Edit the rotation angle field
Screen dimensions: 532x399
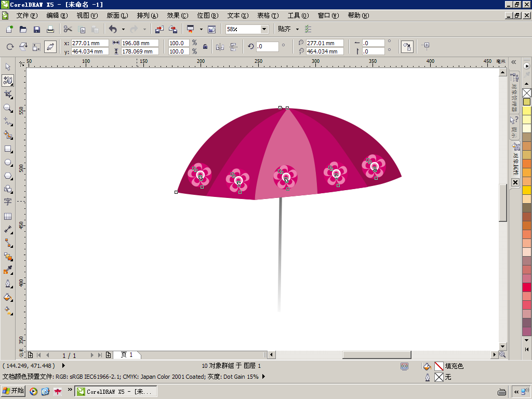[x=267, y=46]
